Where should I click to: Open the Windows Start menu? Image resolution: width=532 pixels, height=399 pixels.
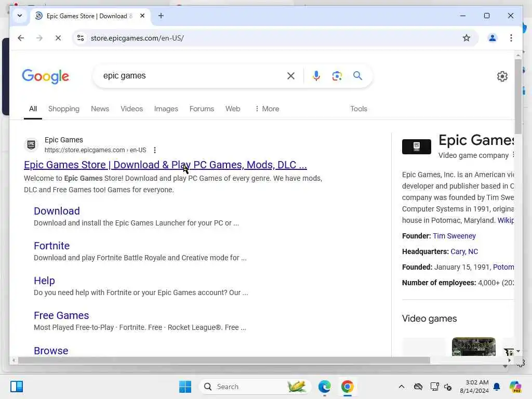tap(185, 387)
